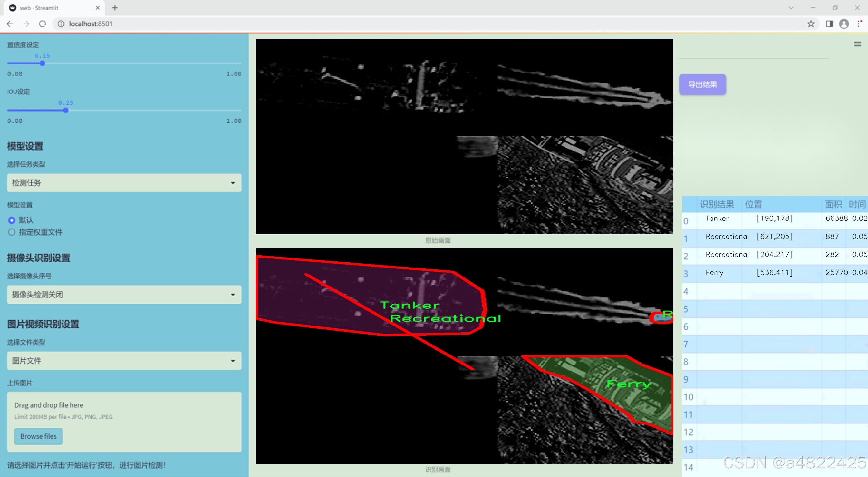Open the Streamlit hamburger menu

point(857,44)
